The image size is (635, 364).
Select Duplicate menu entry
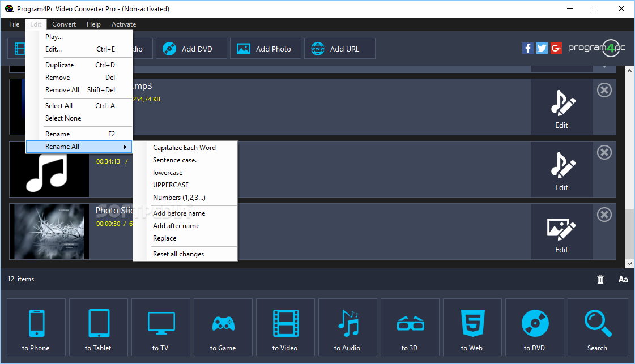click(x=79, y=65)
